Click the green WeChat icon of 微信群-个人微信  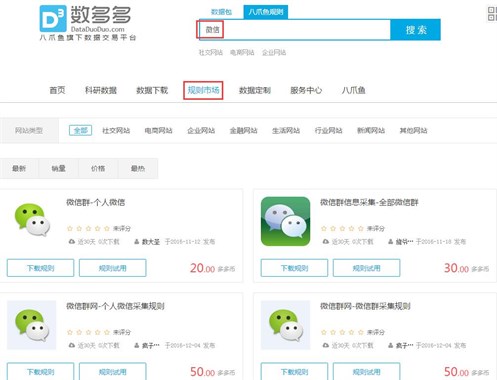[x=32, y=220]
